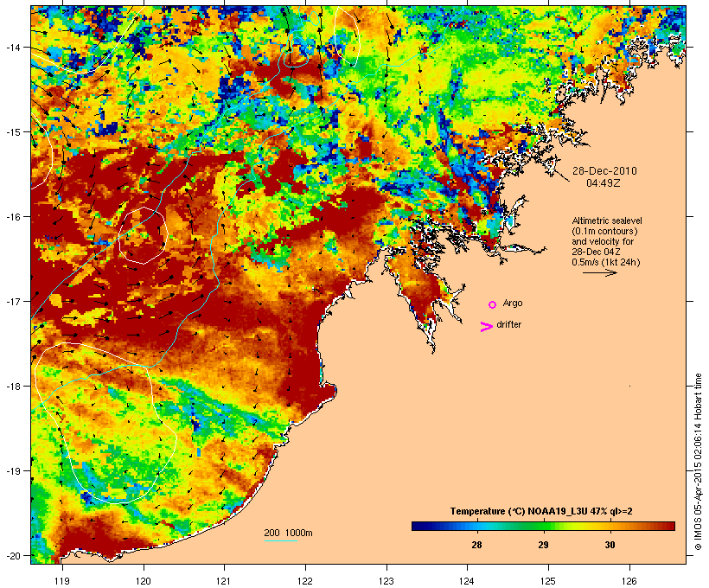The height and width of the screenshot is (588, 709).
Task: Click the magenta drifter arrow symbol
Action: (x=486, y=327)
